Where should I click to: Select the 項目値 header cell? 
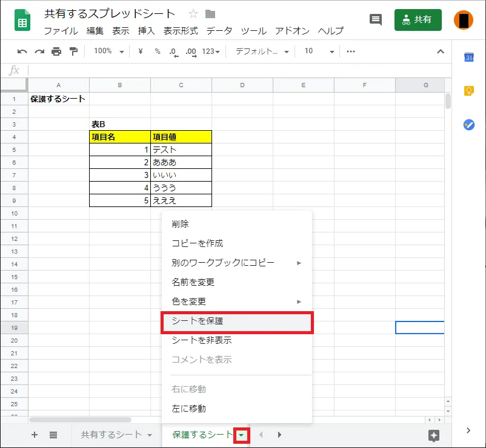pyautogui.click(x=181, y=137)
